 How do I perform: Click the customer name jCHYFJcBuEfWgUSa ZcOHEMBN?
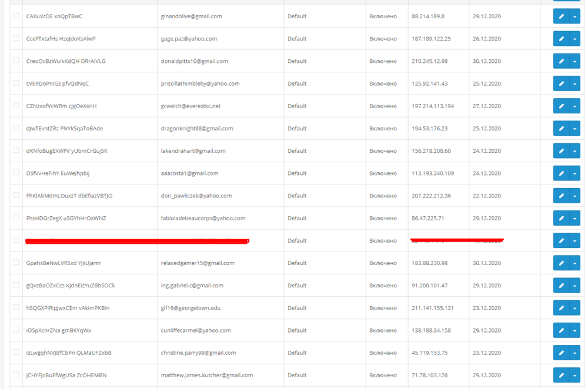point(66,375)
